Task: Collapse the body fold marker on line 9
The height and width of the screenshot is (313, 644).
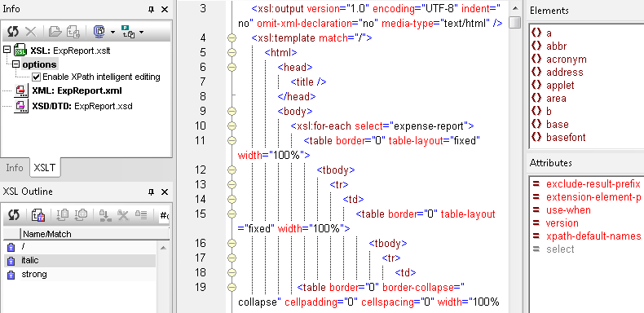Action: [x=232, y=111]
